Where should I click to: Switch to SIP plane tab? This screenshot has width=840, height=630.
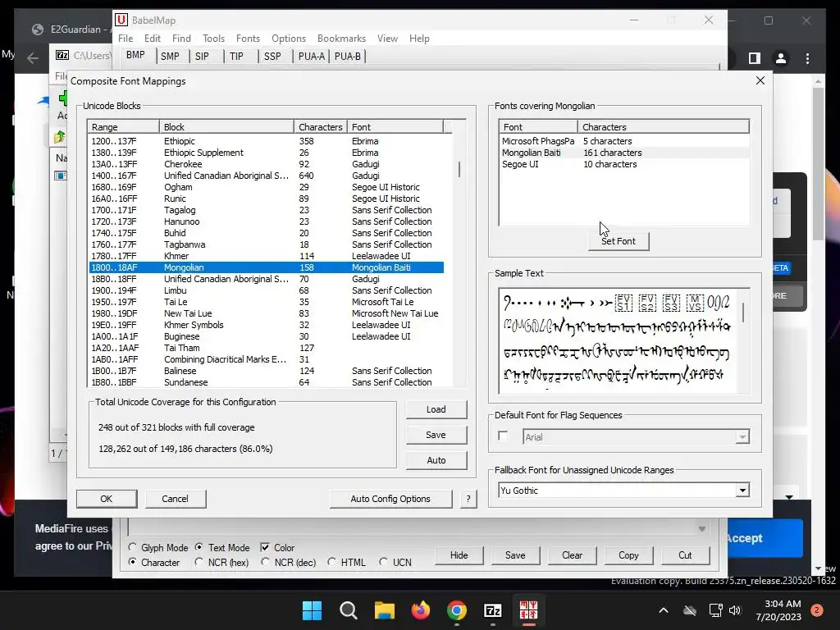pos(202,57)
